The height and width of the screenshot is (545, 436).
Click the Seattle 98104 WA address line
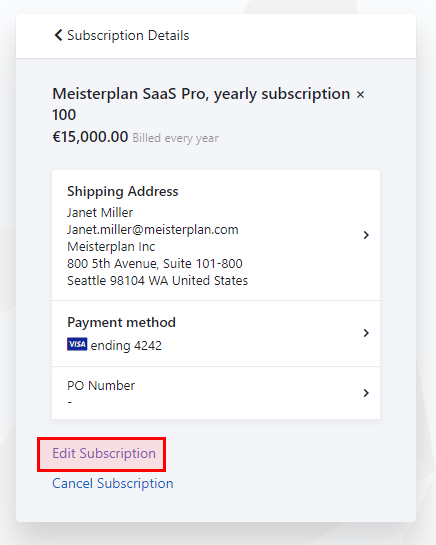click(x=158, y=280)
